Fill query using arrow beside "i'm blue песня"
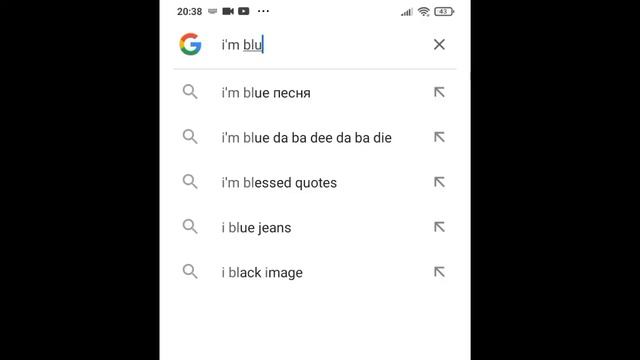Image resolution: width=640 pixels, height=360 pixels. pos(439,92)
